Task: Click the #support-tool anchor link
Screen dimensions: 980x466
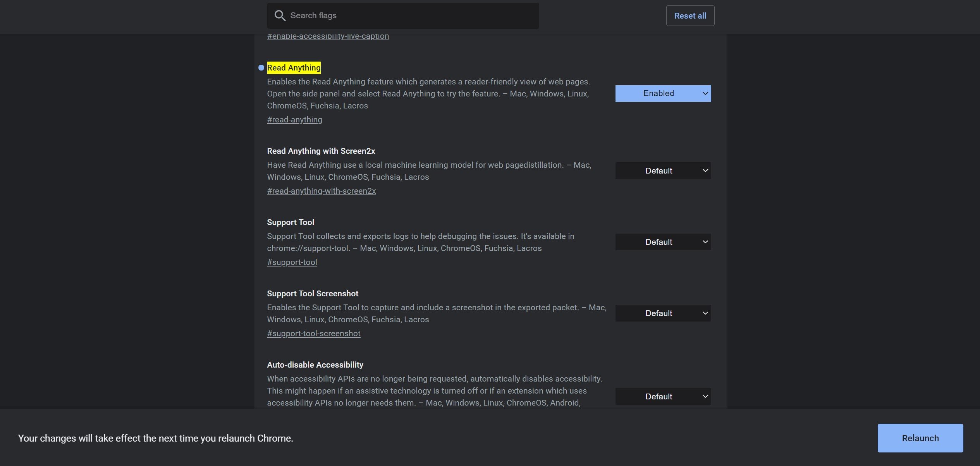Action: [292, 262]
